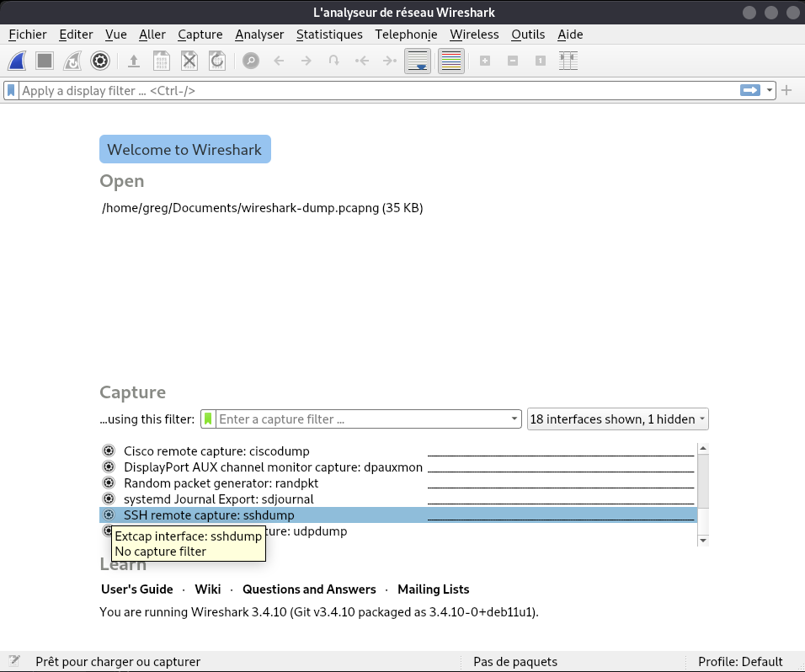
Task: Expand the display filter history dropdown
Action: click(x=769, y=90)
